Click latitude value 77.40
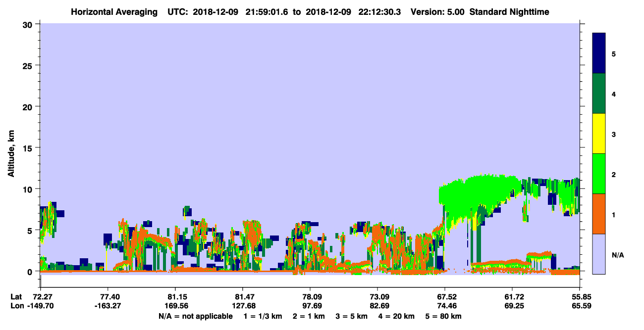644x330 pixels. click(x=107, y=296)
